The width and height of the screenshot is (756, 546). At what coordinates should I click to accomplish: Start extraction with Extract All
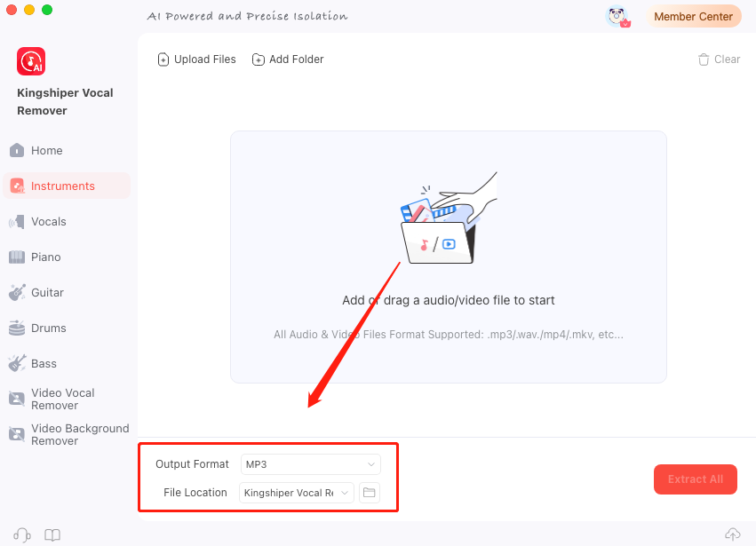tap(696, 479)
